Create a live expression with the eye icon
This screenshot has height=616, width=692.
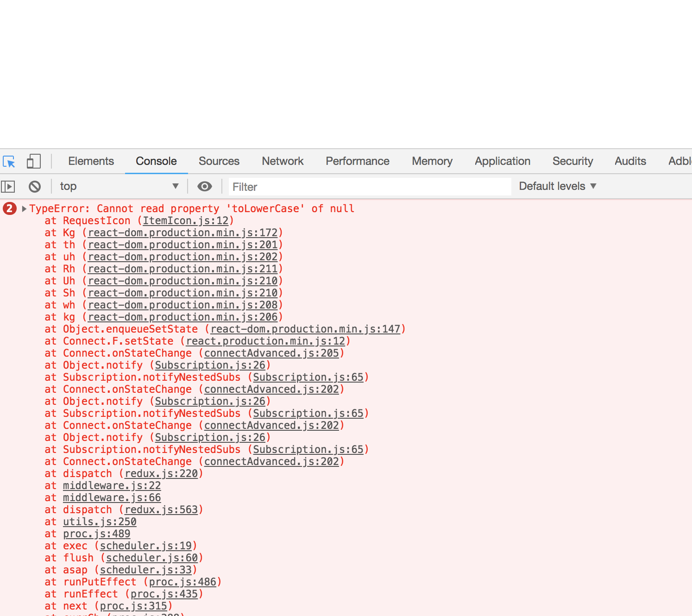pyautogui.click(x=204, y=186)
